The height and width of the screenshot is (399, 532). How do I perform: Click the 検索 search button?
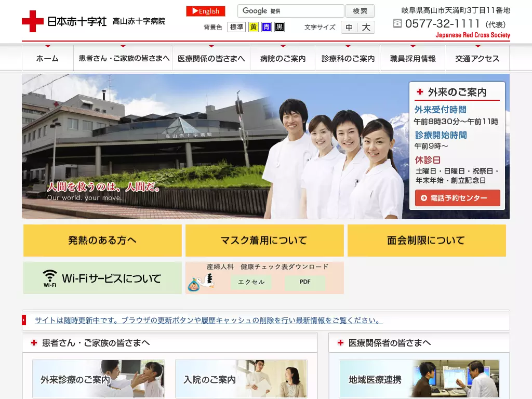click(x=360, y=11)
